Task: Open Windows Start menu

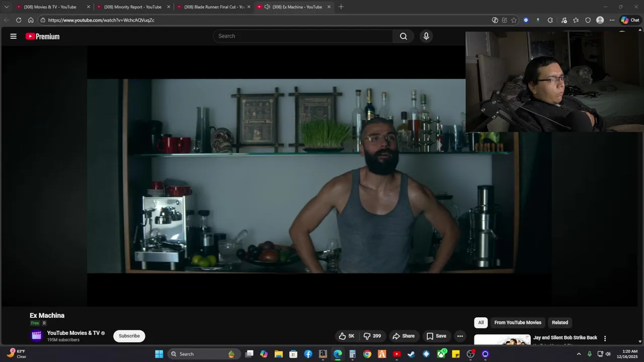Action: [x=159, y=354]
